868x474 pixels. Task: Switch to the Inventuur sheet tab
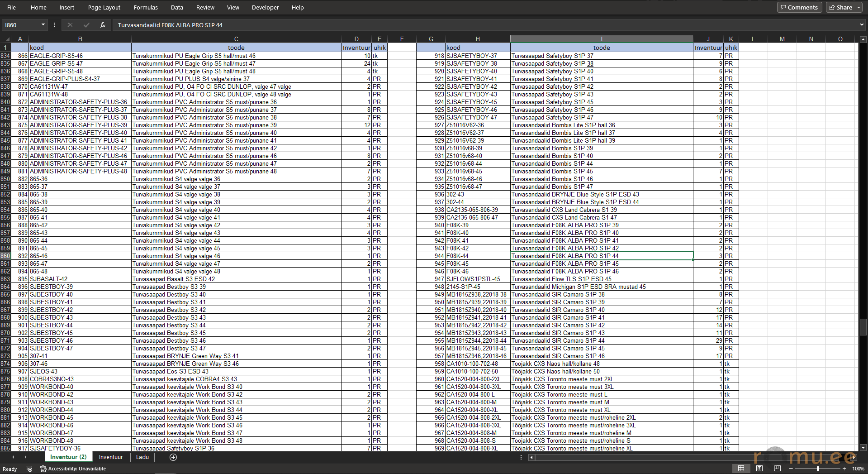click(111, 457)
